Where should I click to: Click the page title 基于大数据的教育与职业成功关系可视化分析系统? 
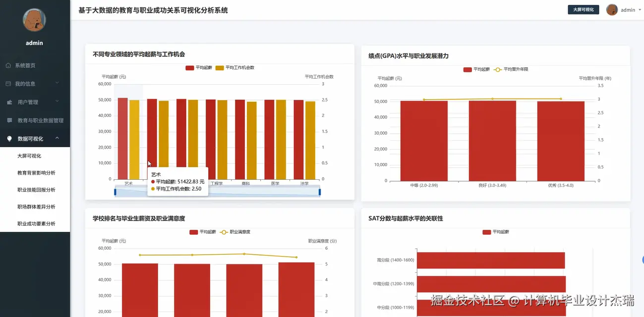coord(153,10)
